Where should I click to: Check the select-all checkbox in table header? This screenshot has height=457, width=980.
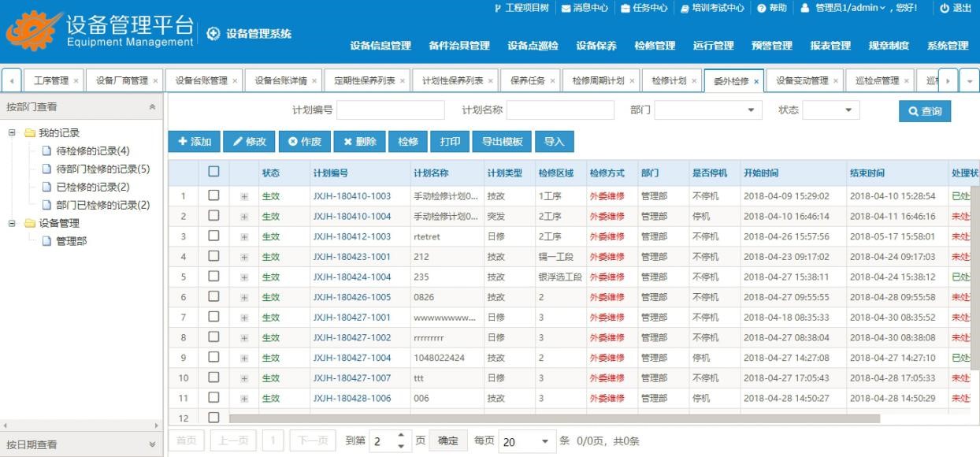(213, 172)
